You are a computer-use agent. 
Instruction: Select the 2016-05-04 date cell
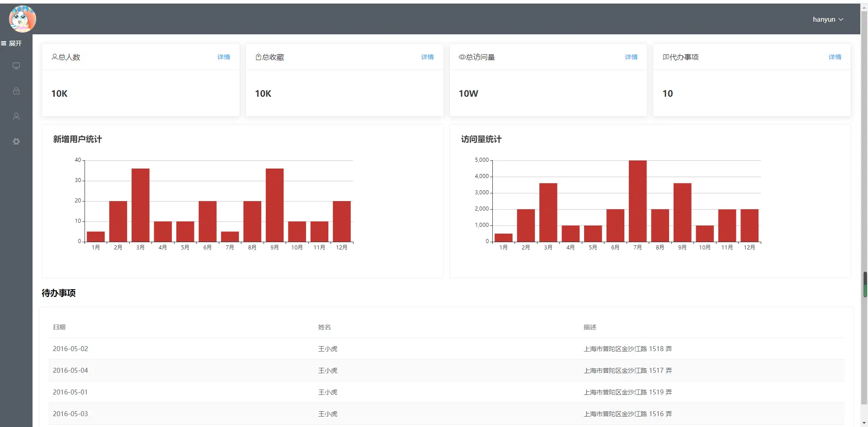71,371
